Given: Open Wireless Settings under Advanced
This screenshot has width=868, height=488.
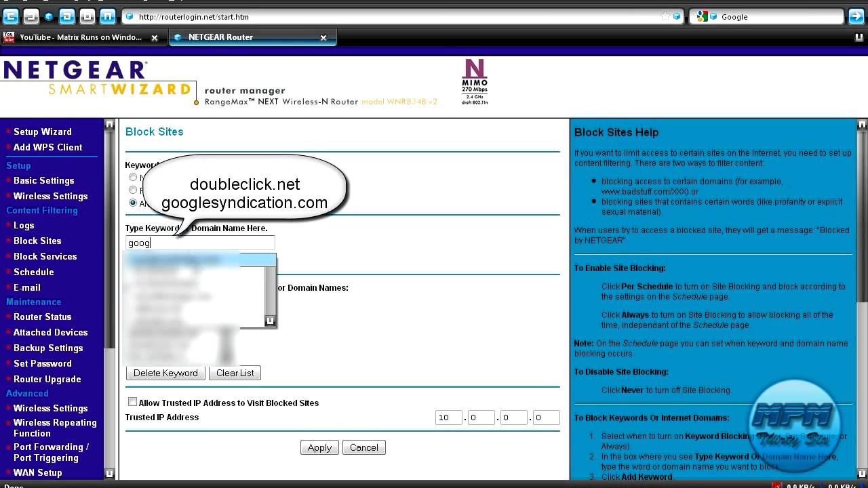Looking at the screenshot, I should 50,408.
